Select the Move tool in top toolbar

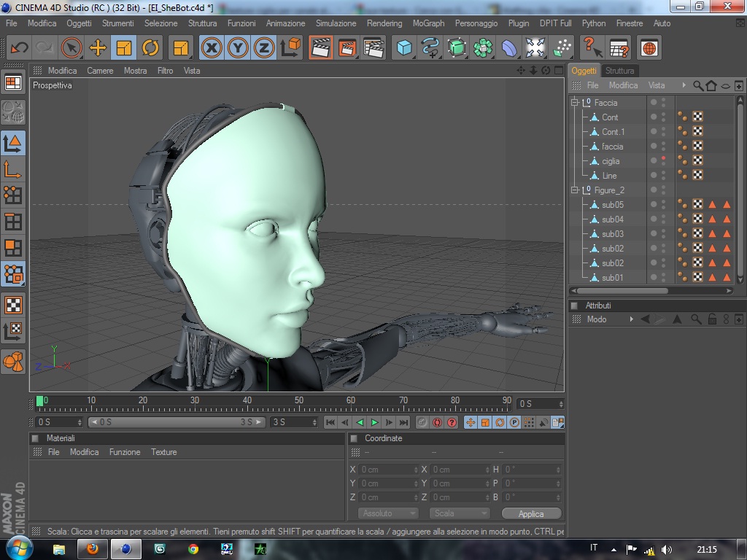[x=98, y=48]
